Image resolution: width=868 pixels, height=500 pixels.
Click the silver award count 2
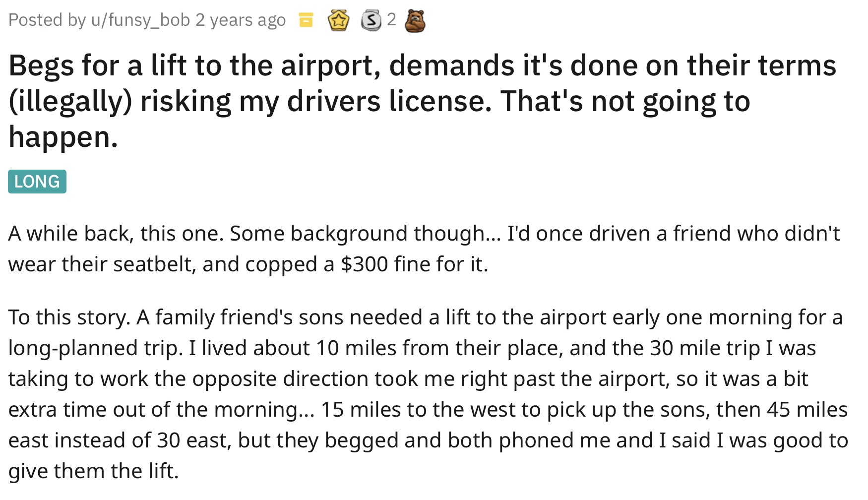391,20
